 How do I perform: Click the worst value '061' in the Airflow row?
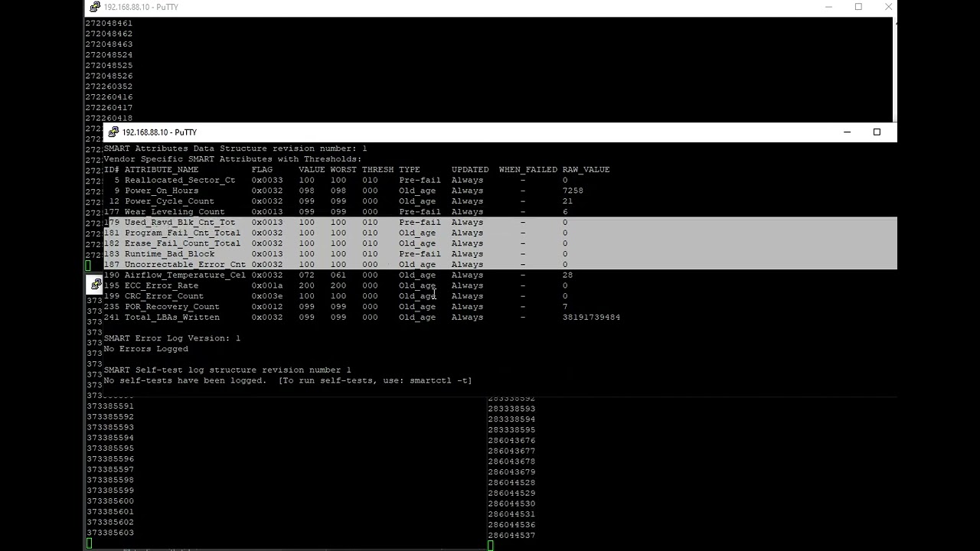(338, 275)
